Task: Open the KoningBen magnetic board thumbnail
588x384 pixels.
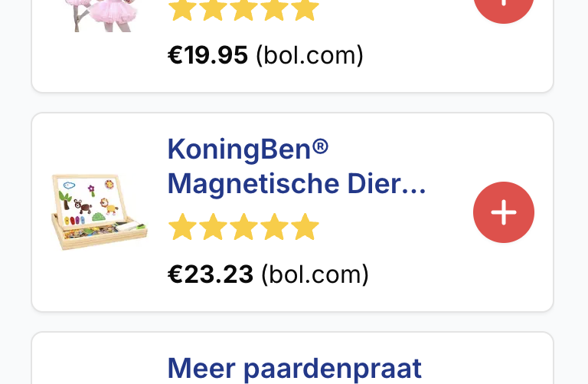Action: point(99,212)
